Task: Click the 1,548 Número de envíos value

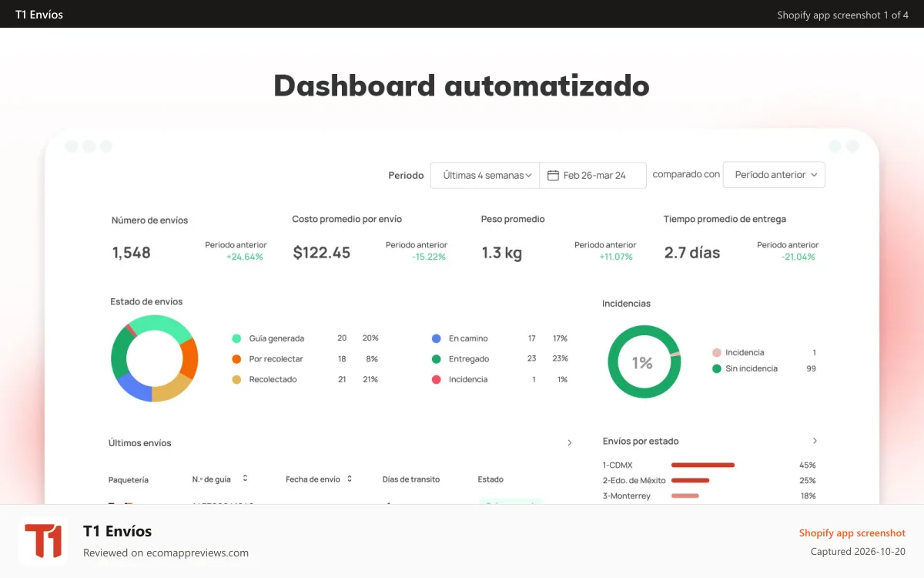Action: point(132,253)
